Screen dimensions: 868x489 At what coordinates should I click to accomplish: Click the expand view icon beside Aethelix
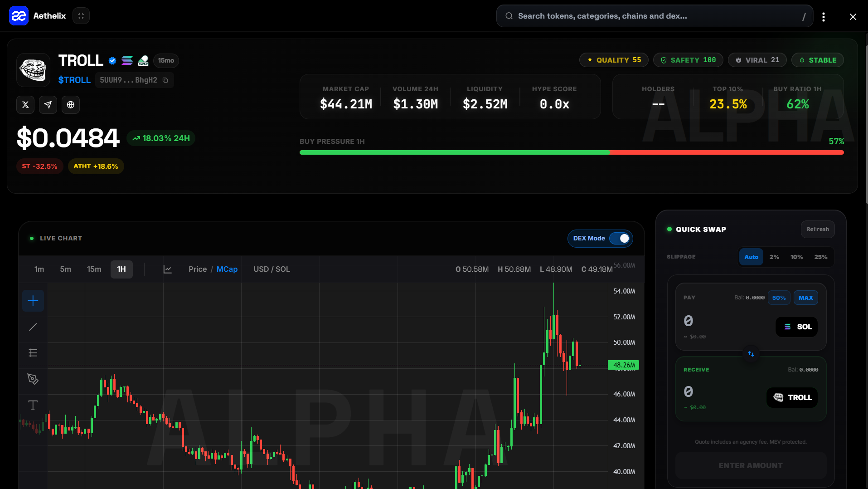click(x=81, y=16)
